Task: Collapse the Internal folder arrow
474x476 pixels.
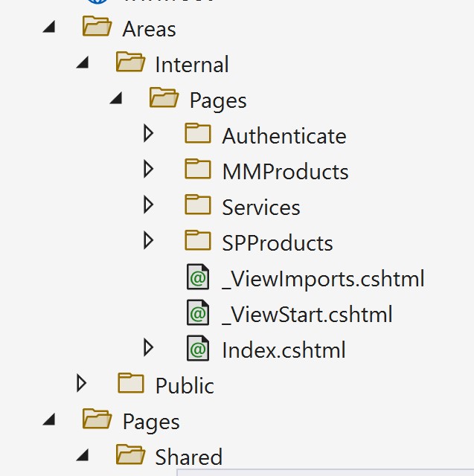Action: [x=83, y=62]
